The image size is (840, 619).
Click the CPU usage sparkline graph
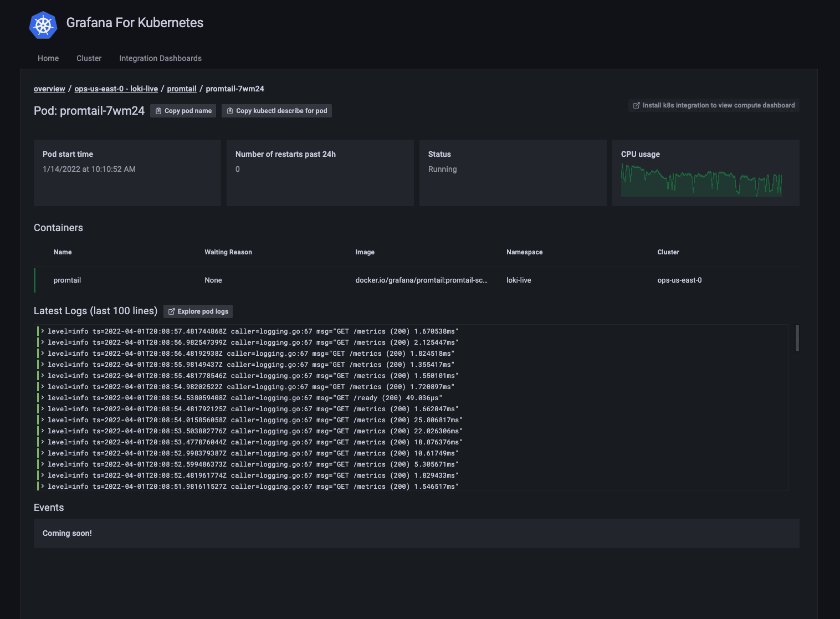701,181
